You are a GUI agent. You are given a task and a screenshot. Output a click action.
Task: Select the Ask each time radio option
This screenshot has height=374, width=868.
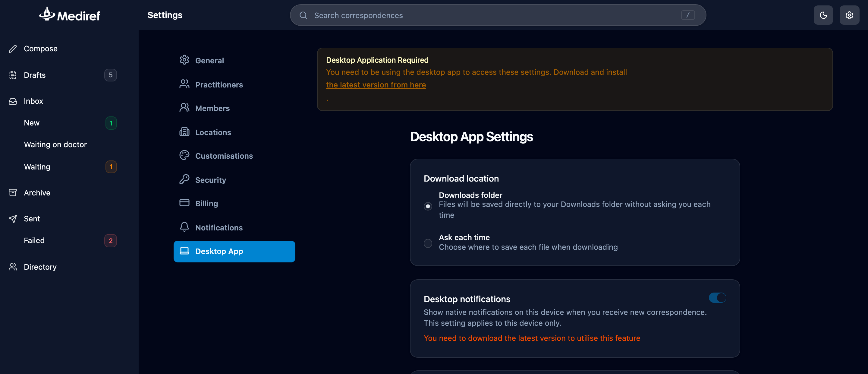(x=428, y=243)
